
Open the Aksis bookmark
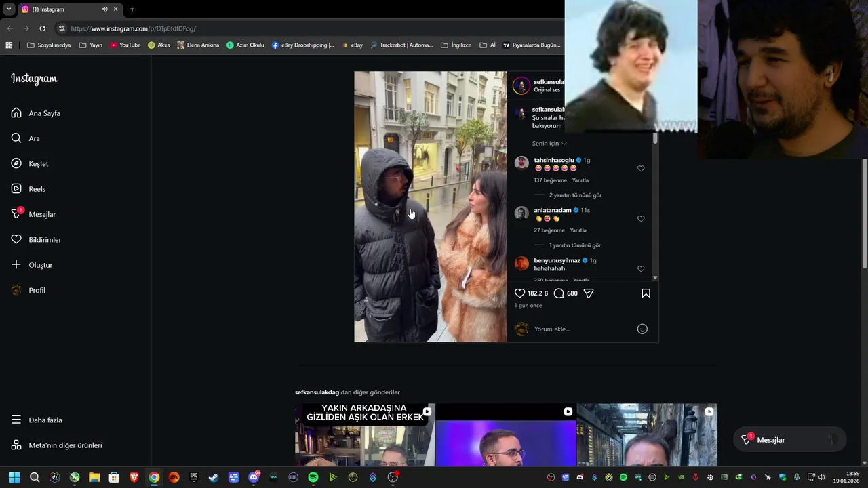[159, 45]
